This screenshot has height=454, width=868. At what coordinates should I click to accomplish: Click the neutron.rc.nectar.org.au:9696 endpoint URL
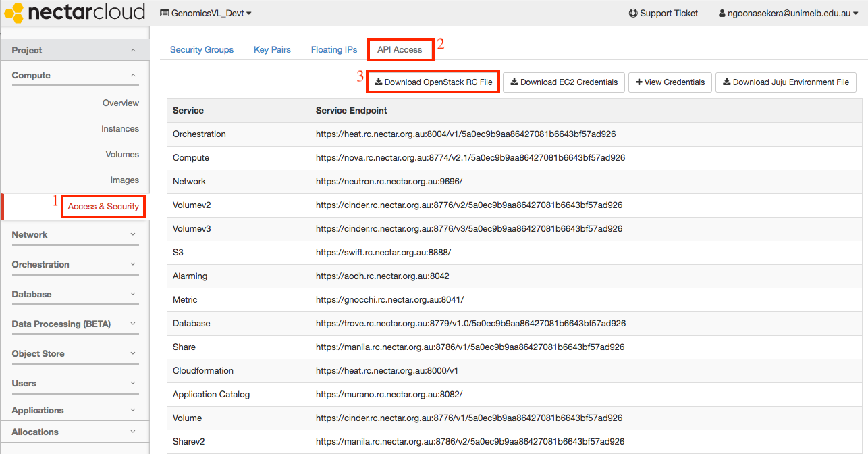pos(389,181)
